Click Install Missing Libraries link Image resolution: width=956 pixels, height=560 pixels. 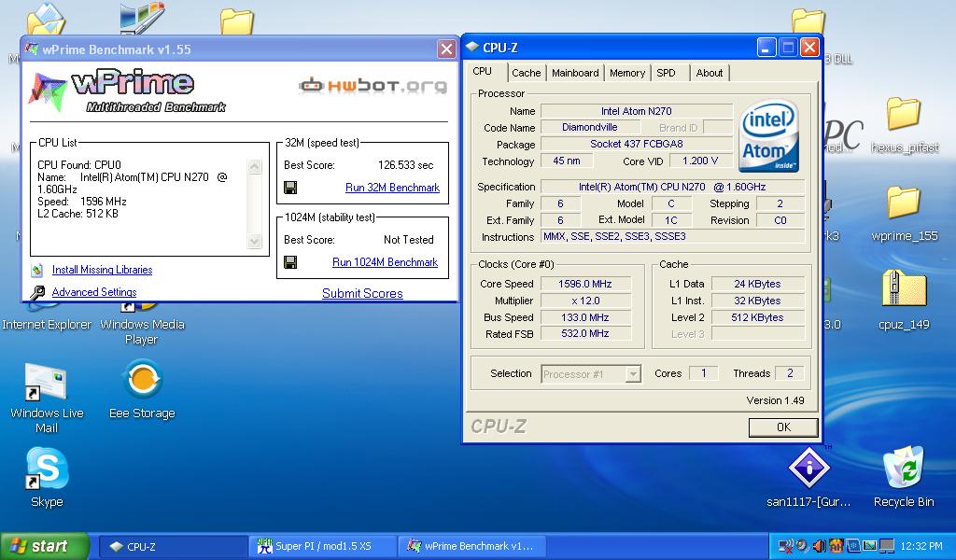pyautogui.click(x=103, y=270)
